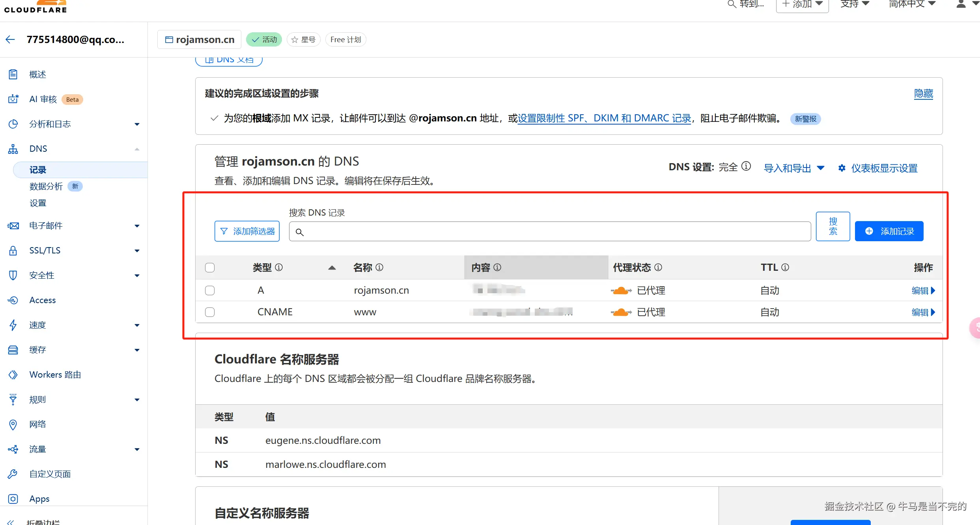
Task: Click the Workers 路由 diamond icon
Action: tap(13, 374)
